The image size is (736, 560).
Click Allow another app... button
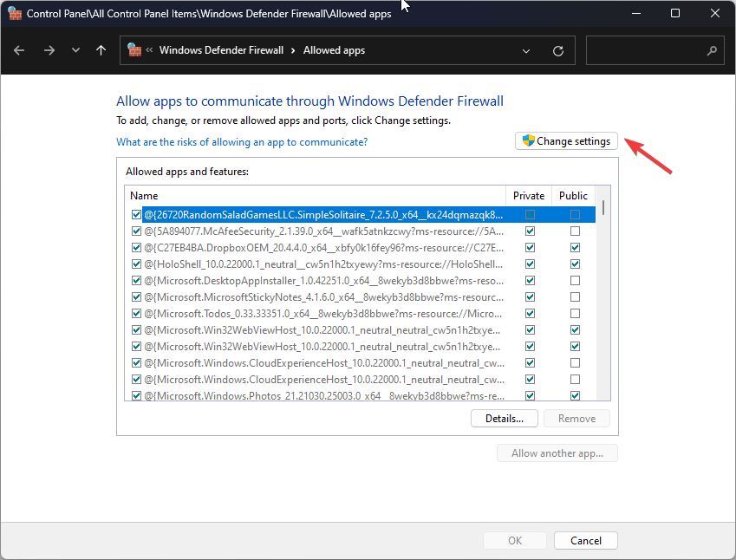pos(557,453)
